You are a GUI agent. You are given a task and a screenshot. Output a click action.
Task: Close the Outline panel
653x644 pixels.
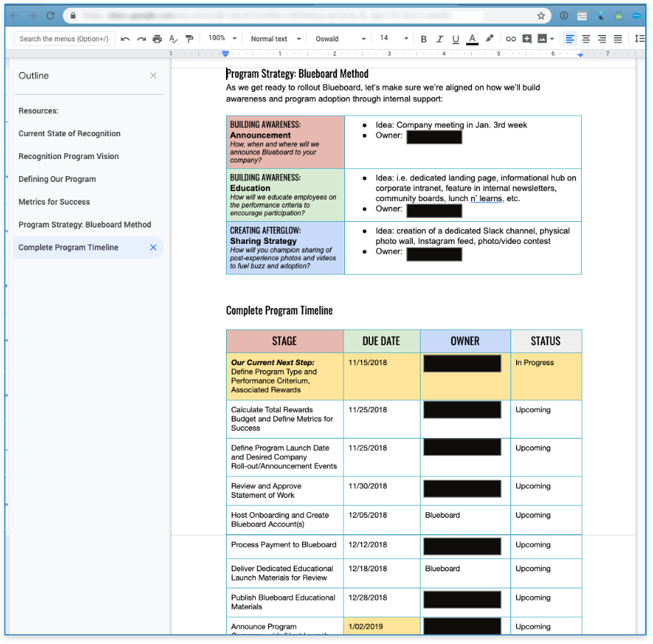[153, 76]
